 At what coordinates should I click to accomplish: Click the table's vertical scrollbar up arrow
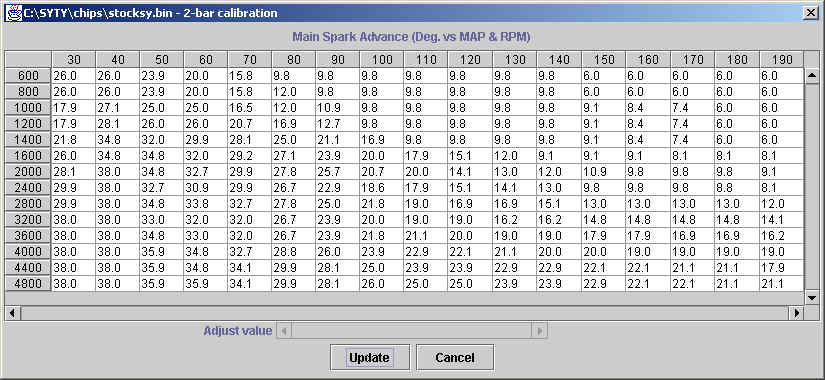tap(811, 76)
